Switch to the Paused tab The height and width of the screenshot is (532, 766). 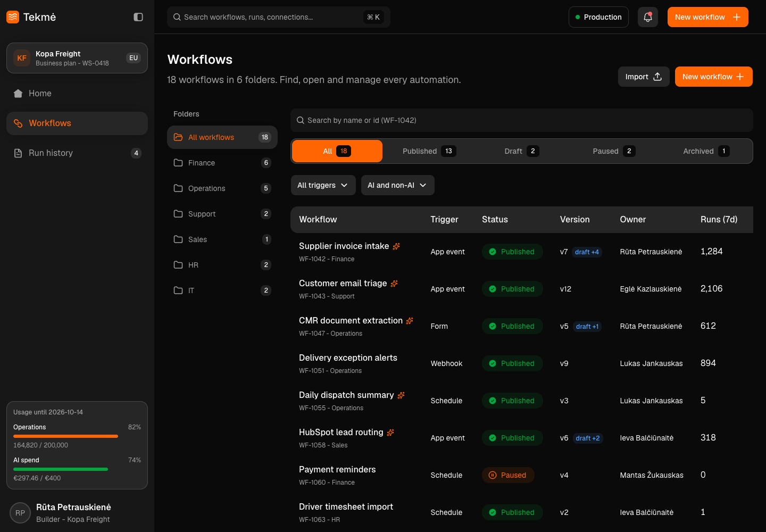614,151
